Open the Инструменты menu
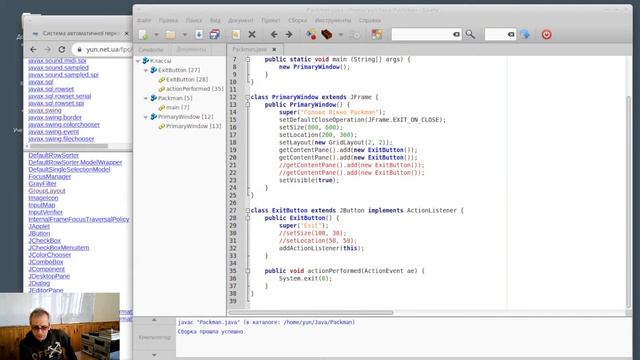The width and height of the screenshot is (640, 360). click(x=333, y=20)
